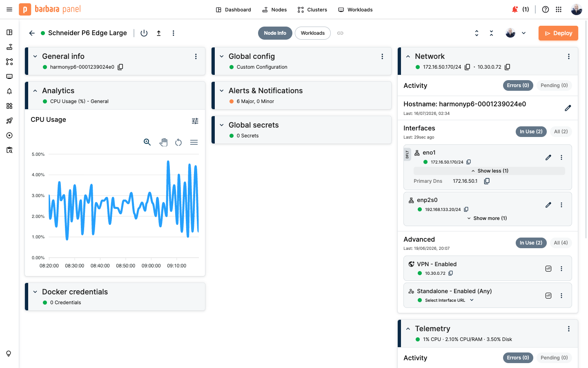This screenshot has height=368, width=588.
Task: Toggle the VPN off switch
Action: click(548, 269)
